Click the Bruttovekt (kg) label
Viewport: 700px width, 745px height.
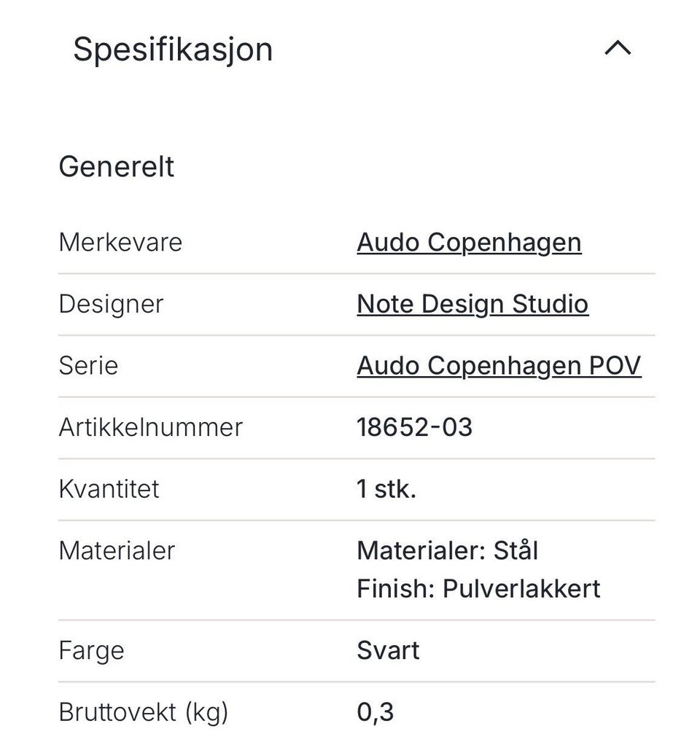pyautogui.click(x=143, y=712)
